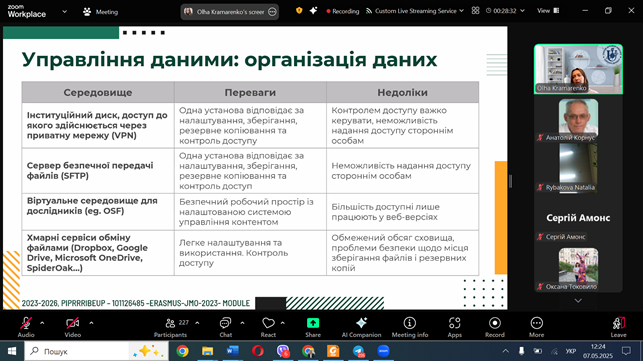Launch AI Companion
The height and width of the screenshot is (361, 643).
(x=361, y=327)
